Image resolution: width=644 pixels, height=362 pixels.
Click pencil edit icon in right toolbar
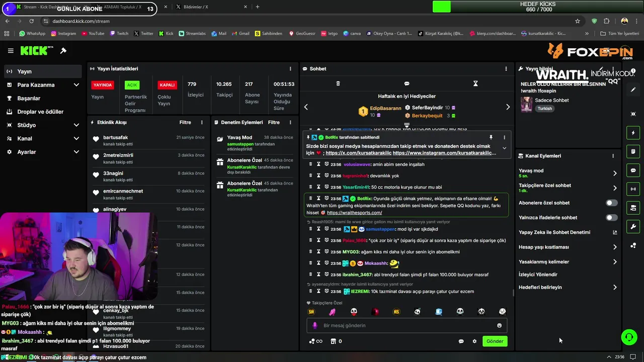(x=633, y=89)
